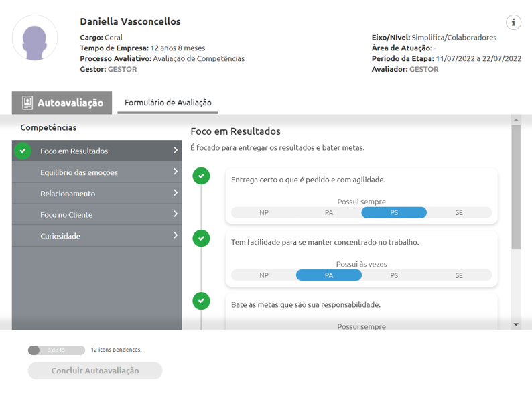Click green check for 'Bate às metas' item
Screen dimensions: 532x402
[x=201, y=301]
